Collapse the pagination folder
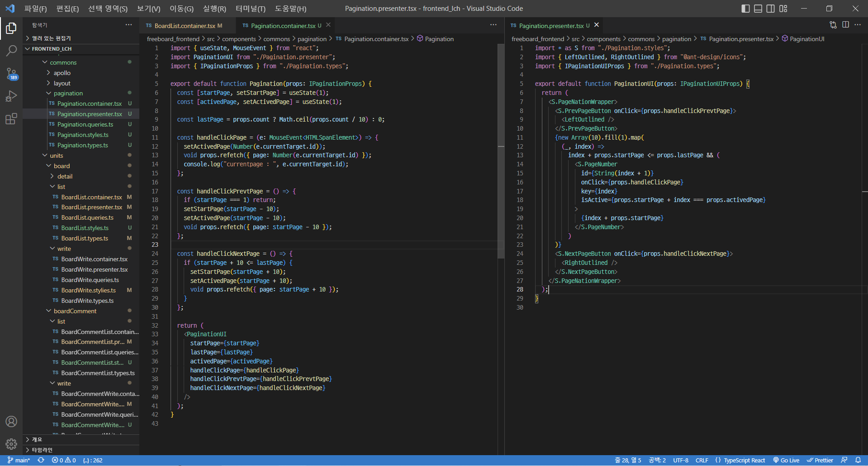868x466 pixels. 68,93
